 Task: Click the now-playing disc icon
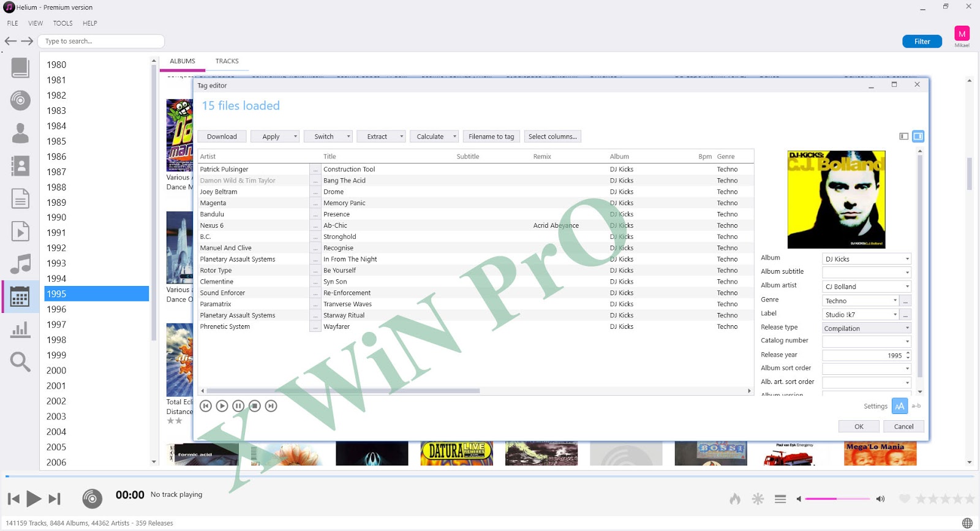coord(92,499)
